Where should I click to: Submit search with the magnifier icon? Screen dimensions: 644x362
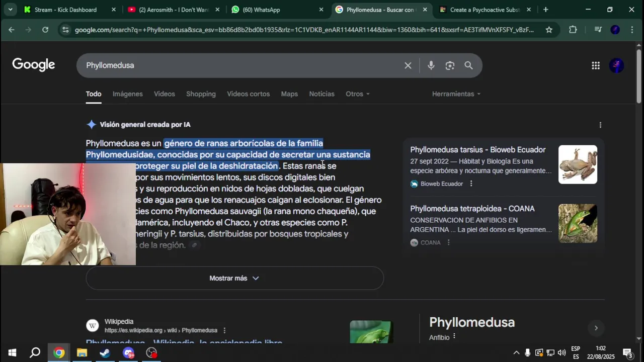pyautogui.click(x=468, y=65)
